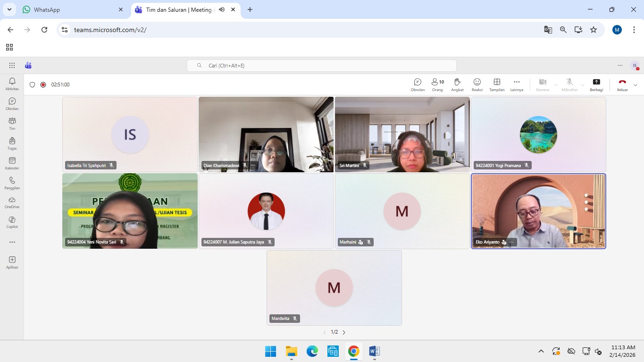Open Copilot in the left sidebar
644x362 pixels.
tap(12, 222)
